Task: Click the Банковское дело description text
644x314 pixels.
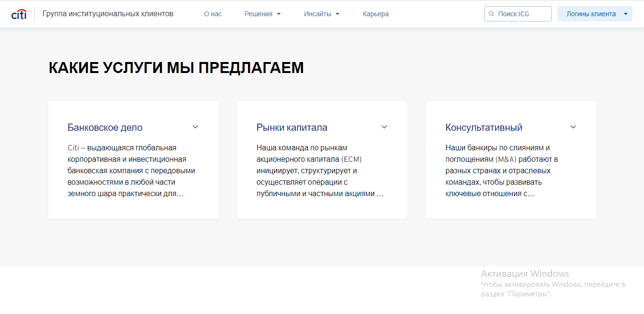Action: pos(131,171)
